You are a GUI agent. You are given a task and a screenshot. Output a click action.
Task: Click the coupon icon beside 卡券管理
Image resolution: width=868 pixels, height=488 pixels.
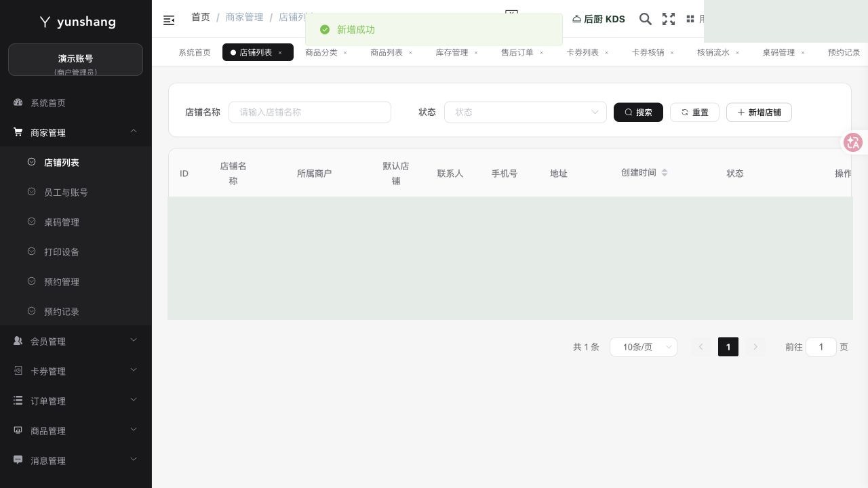(x=18, y=371)
